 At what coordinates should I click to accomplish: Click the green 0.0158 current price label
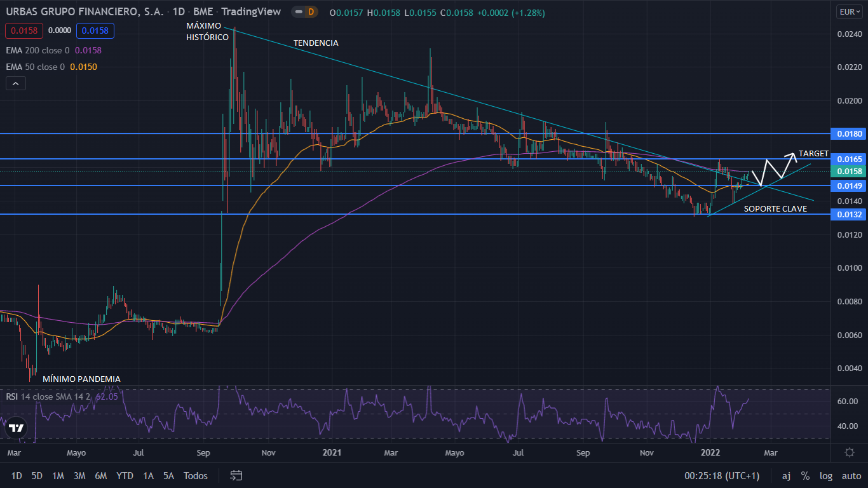[850, 172]
